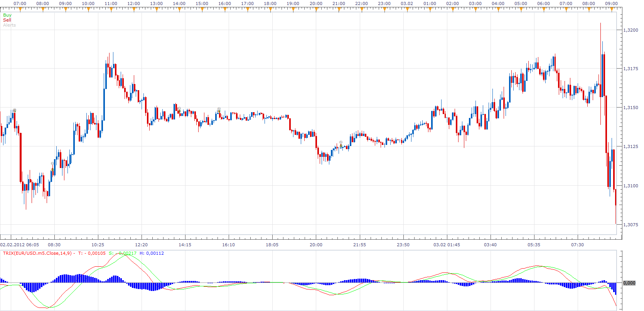
Task: Click the 1,3175 price axis label
Action: (x=631, y=69)
